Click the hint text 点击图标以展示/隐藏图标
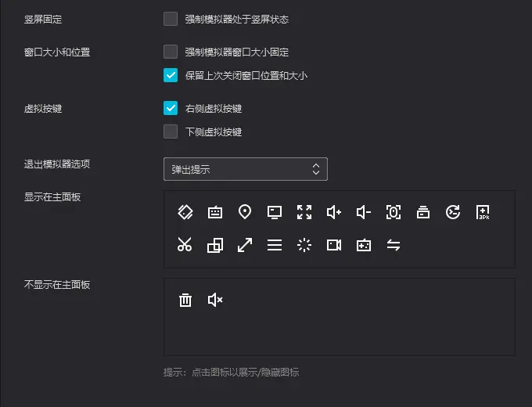This screenshot has width=532, height=407. pyautogui.click(x=246, y=373)
